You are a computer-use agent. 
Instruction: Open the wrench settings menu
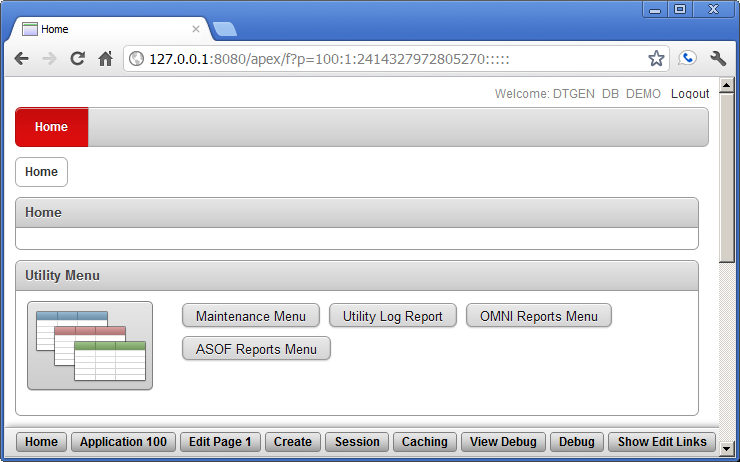(x=718, y=59)
